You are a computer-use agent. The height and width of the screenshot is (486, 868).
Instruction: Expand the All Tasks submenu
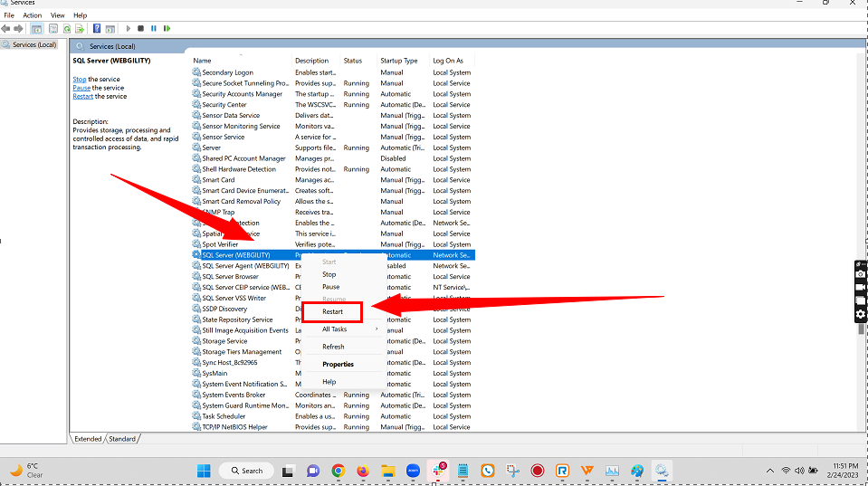pos(342,329)
